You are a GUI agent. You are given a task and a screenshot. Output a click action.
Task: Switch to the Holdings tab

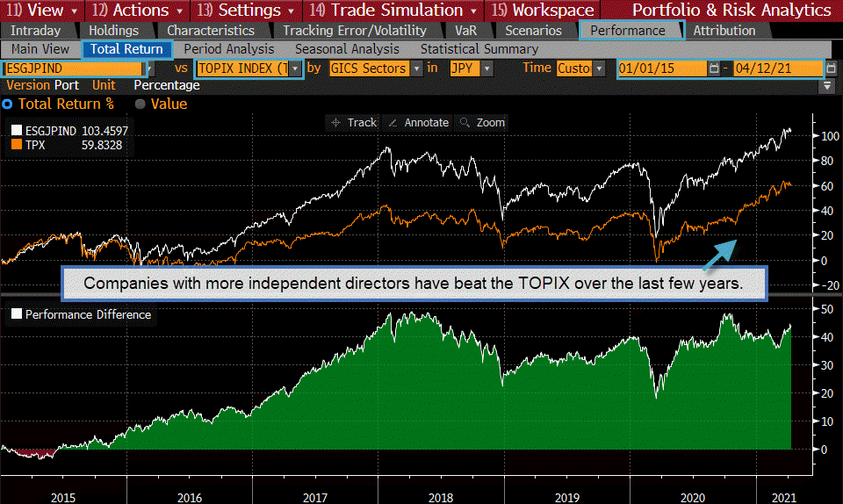(113, 31)
